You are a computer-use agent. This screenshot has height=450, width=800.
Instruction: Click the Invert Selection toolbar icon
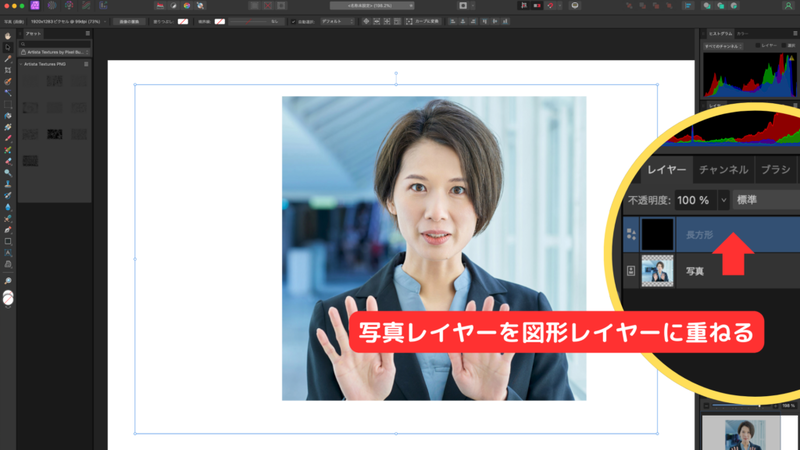point(281,6)
